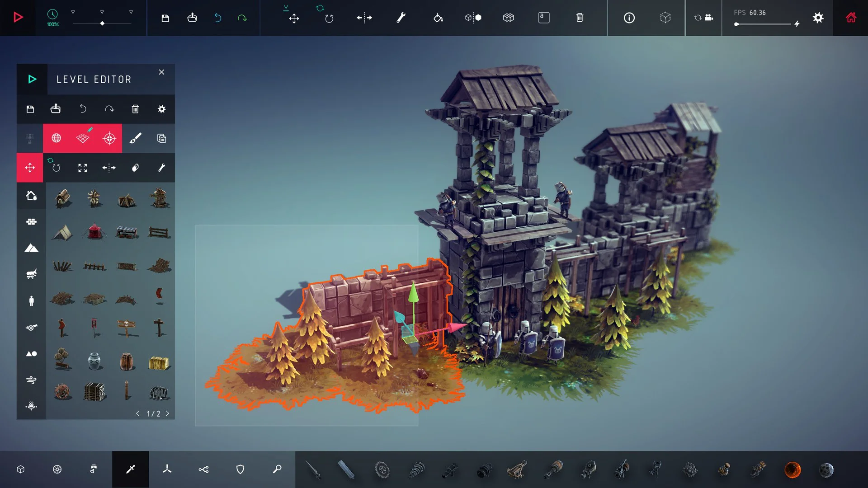The image size is (868, 488).
Task: Select the shield category in the bottom block bar
Action: tap(240, 469)
